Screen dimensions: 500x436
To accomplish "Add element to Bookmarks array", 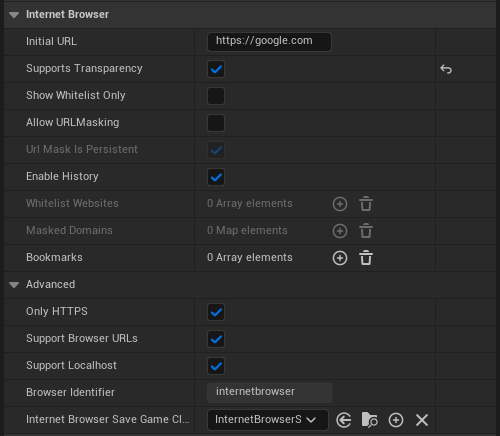I will [x=340, y=258].
